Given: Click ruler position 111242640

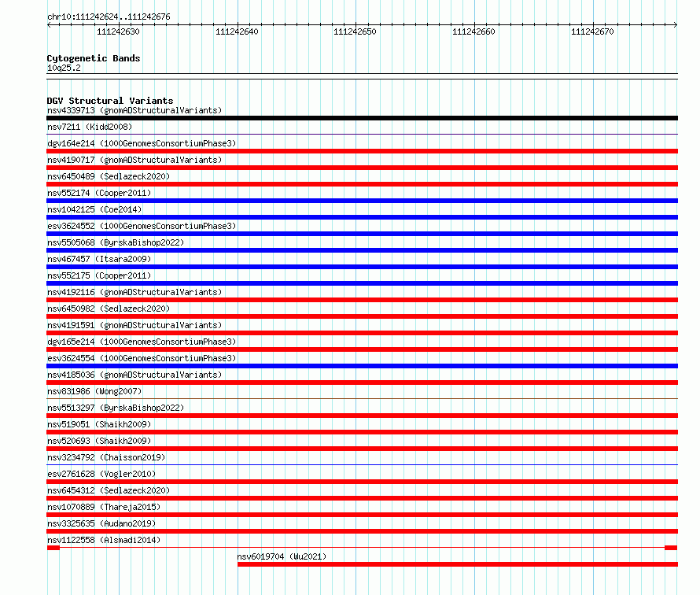Looking at the screenshot, I should coord(237,31).
